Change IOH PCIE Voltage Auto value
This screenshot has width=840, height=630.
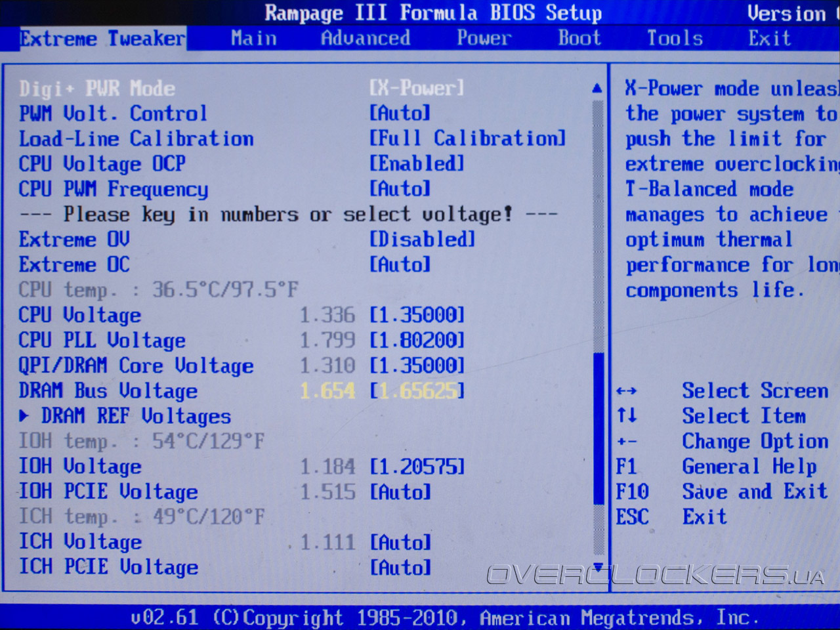[x=400, y=492]
